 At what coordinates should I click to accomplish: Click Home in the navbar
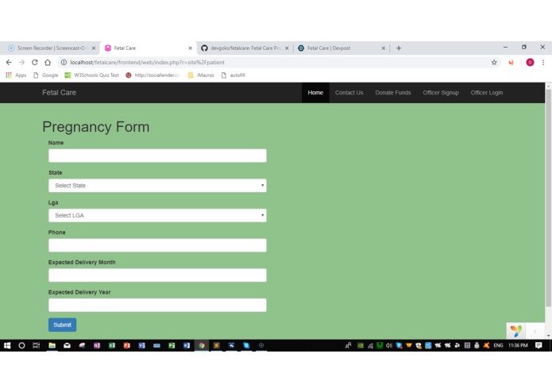coord(315,93)
